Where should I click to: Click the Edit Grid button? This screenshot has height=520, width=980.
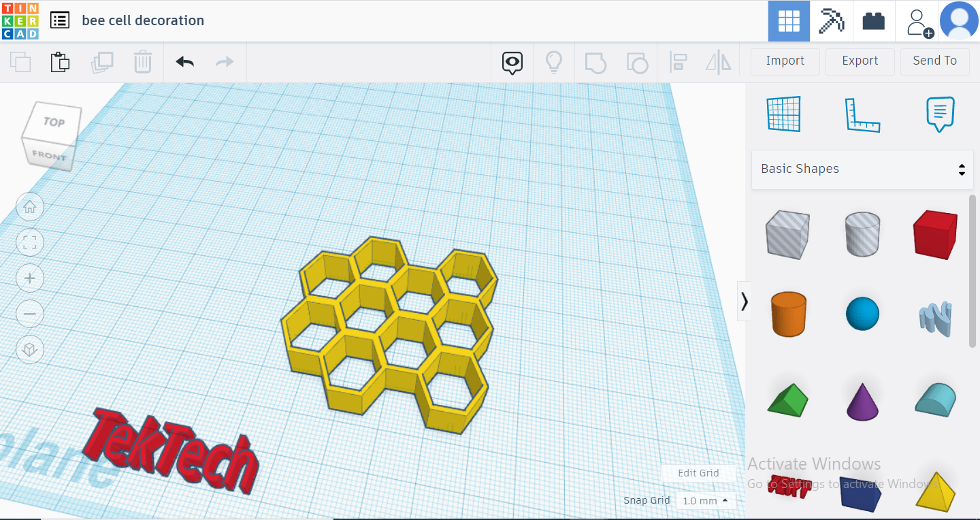point(699,473)
